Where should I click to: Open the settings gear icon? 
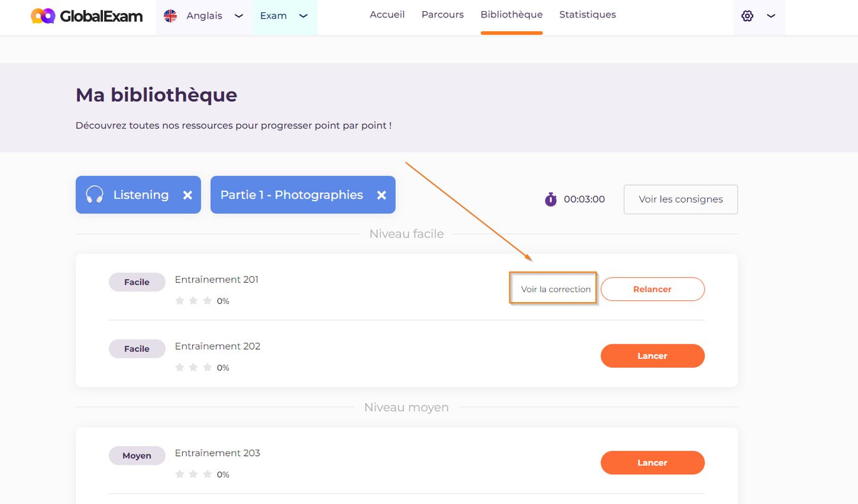tap(747, 16)
